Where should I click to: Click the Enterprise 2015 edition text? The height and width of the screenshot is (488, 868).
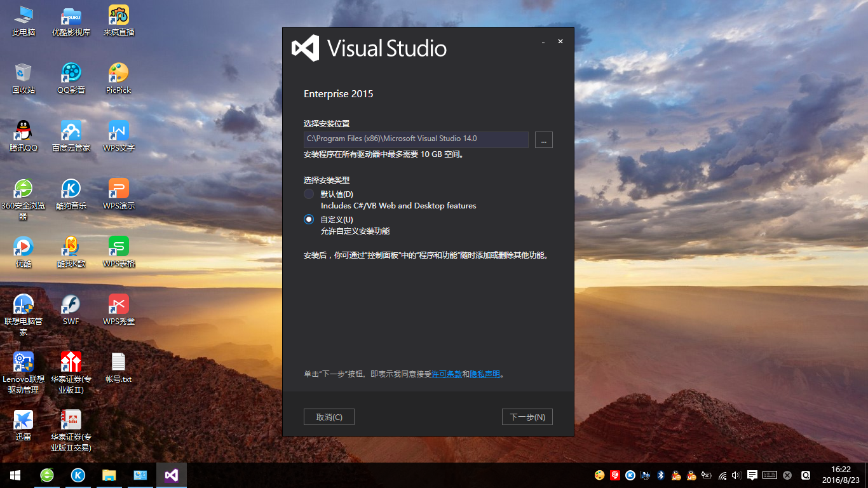point(339,94)
